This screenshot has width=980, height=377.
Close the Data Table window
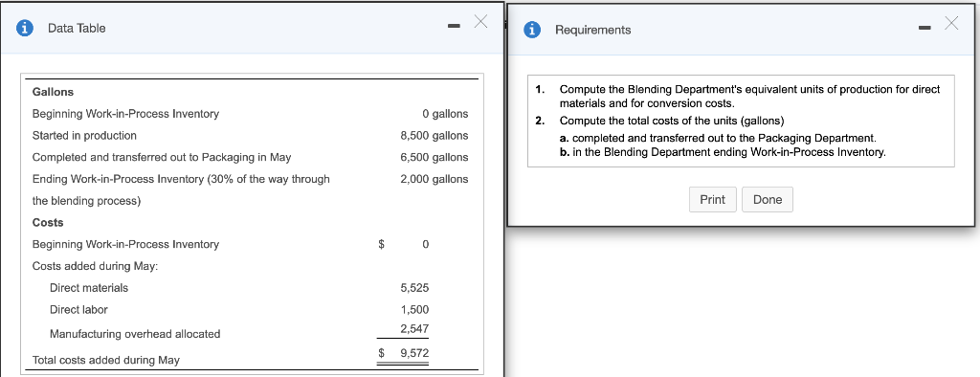tap(480, 23)
